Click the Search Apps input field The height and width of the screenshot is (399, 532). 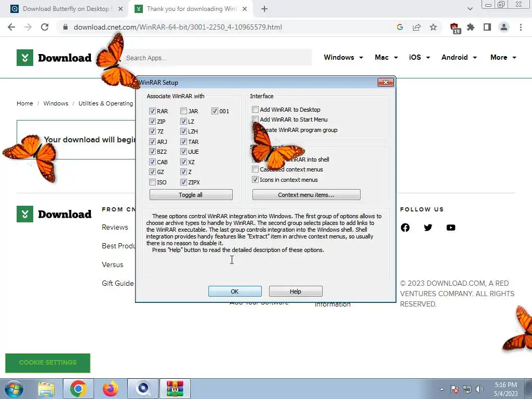point(217,58)
